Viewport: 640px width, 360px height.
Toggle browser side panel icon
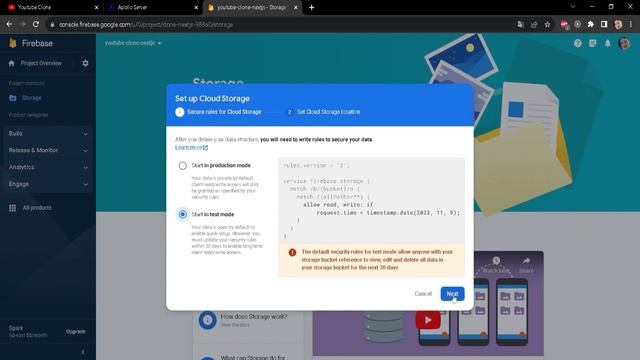pyautogui.click(x=604, y=24)
